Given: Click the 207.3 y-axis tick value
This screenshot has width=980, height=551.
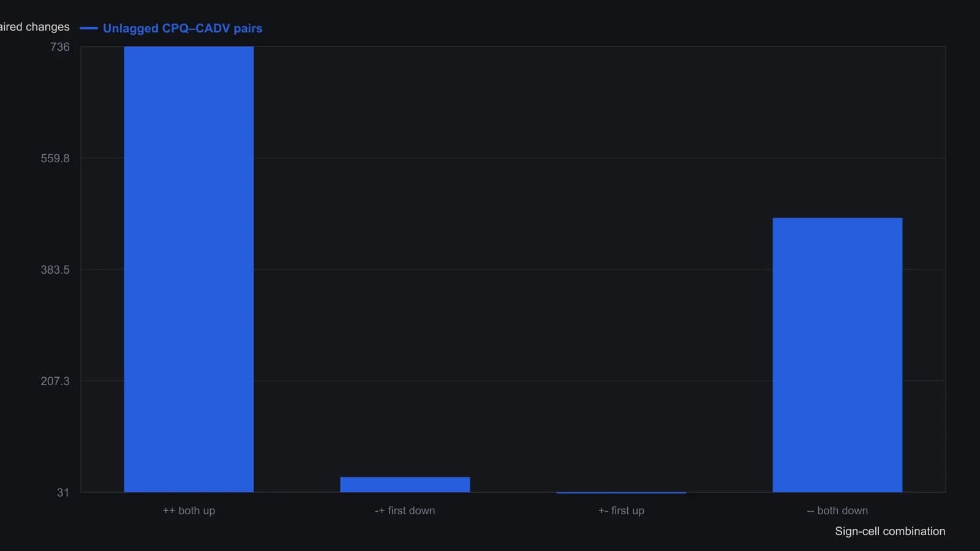Looking at the screenshot, I should click(55, 381).
